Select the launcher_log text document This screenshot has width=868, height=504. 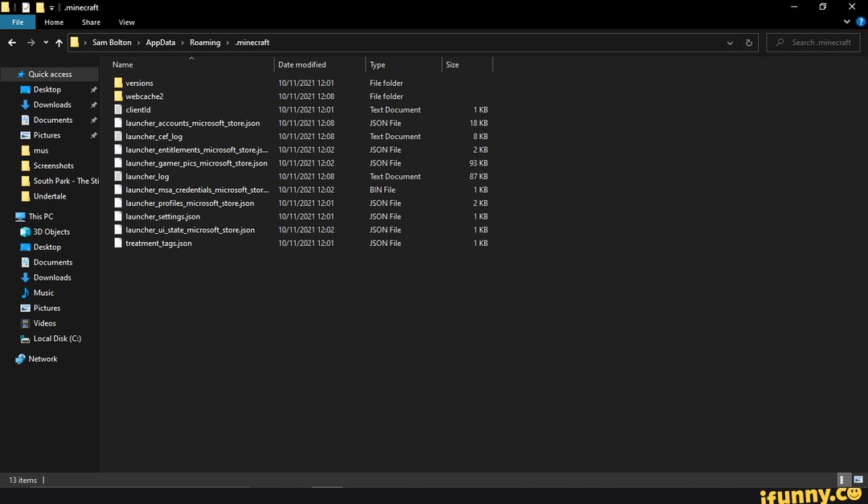(x=145, y=176)
